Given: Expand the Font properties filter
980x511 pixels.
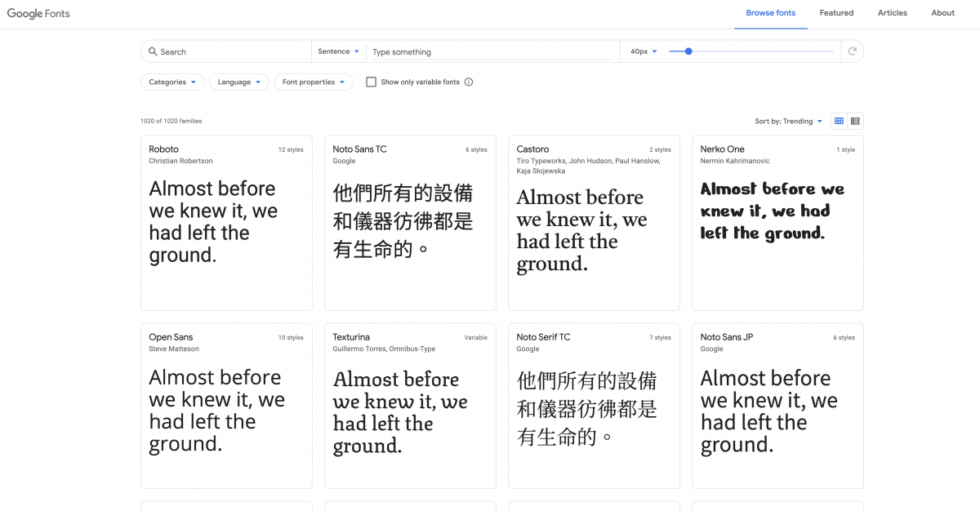Looking at the screenshot, I should click(314, 82).
